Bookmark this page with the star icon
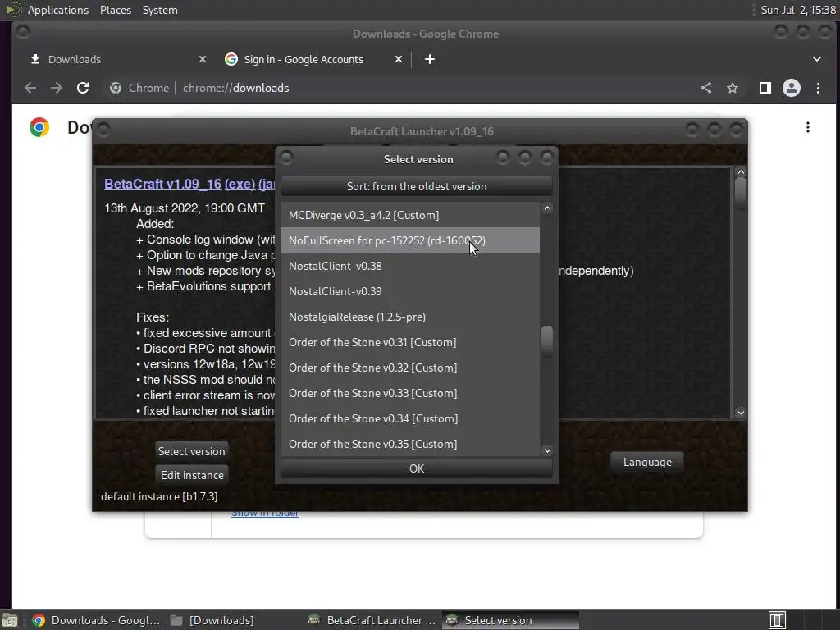The height and width of the screenshot is (630, 840). [733, 88]
